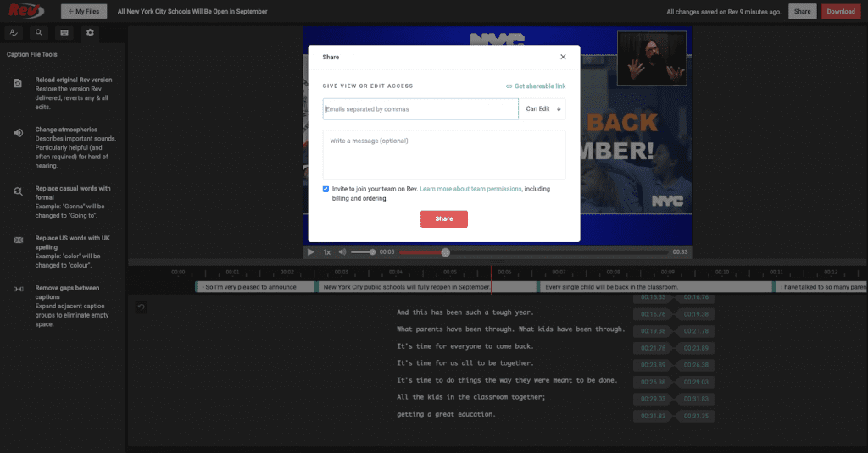Mute the video volume icon
Image resolution: width=868 pixels, height=453 pixels.
342,252
